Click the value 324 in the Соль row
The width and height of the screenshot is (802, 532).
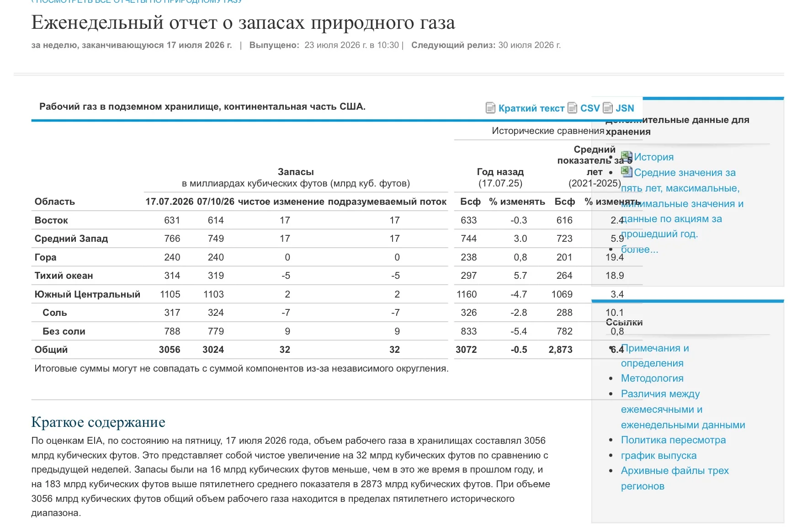[216, 313]
